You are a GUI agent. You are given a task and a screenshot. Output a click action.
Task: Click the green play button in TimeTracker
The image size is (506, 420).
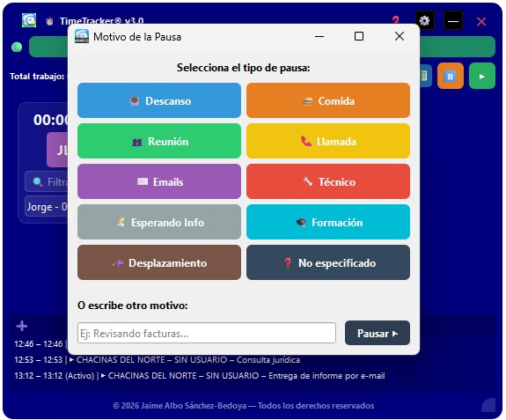point(481,77)
